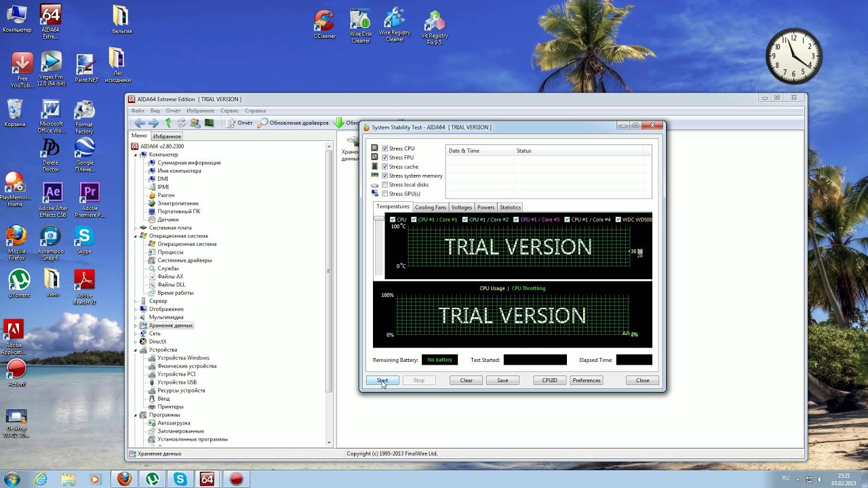Click the CPUID button
The height and width of the screenshot is (488, 868).
click(x=550, y=380)
